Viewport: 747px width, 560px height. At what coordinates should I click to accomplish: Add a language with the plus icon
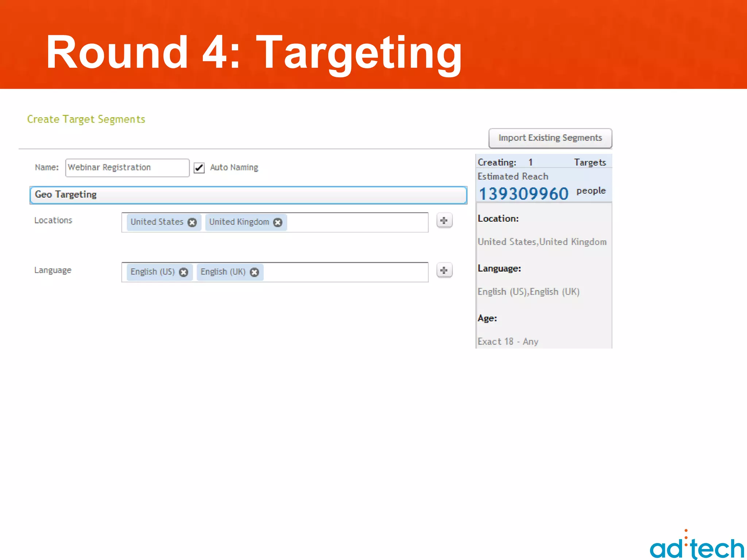444,271
